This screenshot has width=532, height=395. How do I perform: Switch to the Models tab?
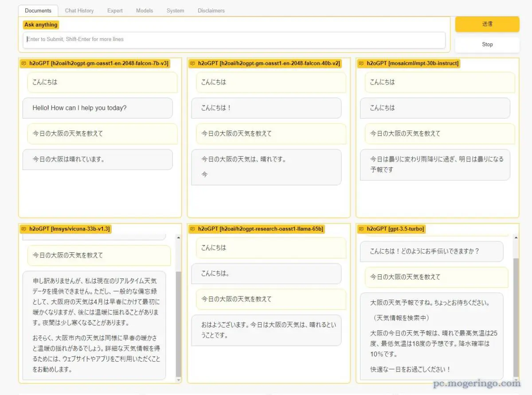pyautogui.click(x=145, y=11)
